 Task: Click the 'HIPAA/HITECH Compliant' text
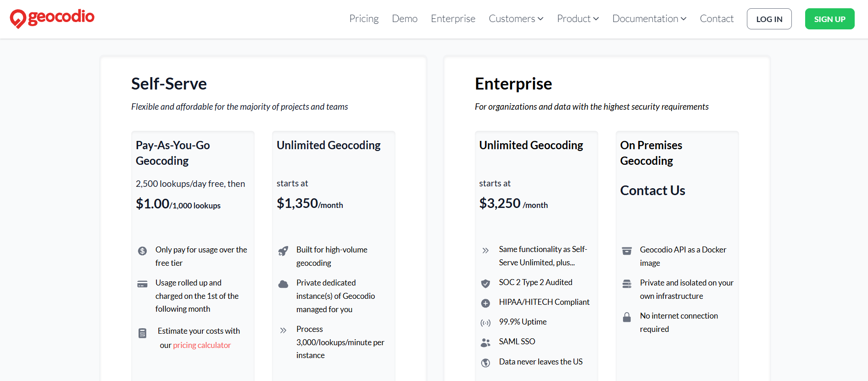(544, 302)
